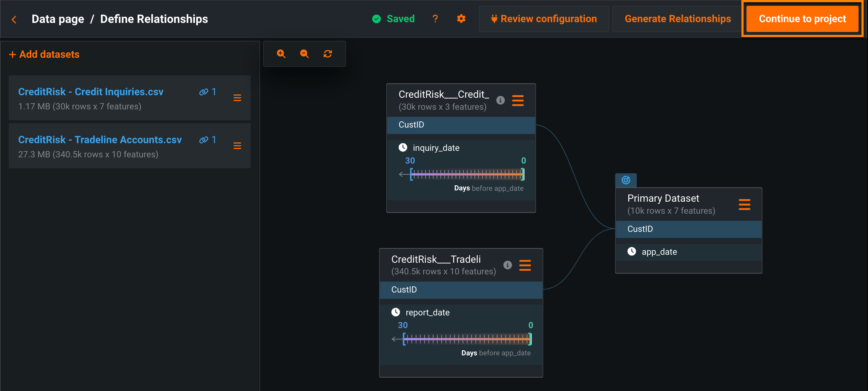Click Review configuration button
The height and width of the screenshot is (391, 868).
pyautogui.click(x=544, y=19)
